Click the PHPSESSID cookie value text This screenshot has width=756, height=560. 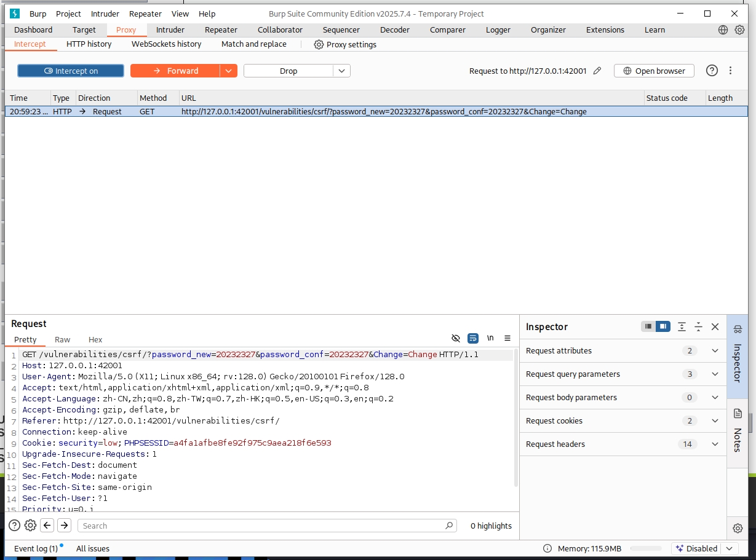[x=252, y=443]
